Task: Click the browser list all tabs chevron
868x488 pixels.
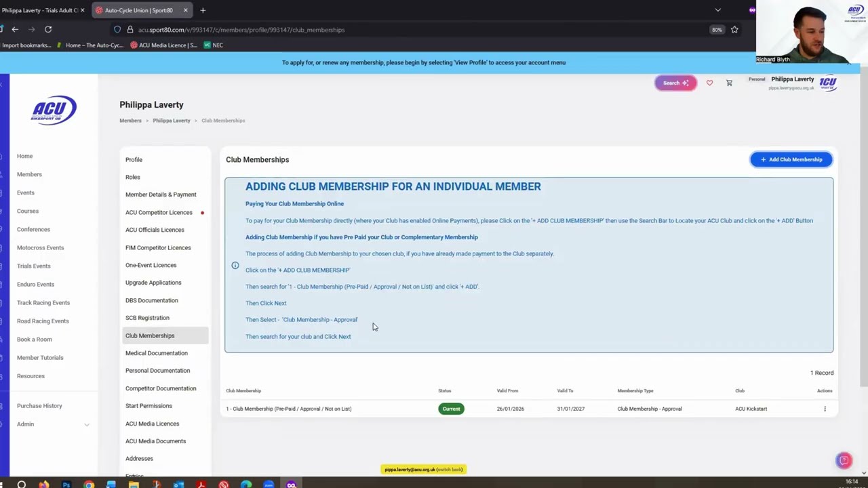Action: coord(717,10)
